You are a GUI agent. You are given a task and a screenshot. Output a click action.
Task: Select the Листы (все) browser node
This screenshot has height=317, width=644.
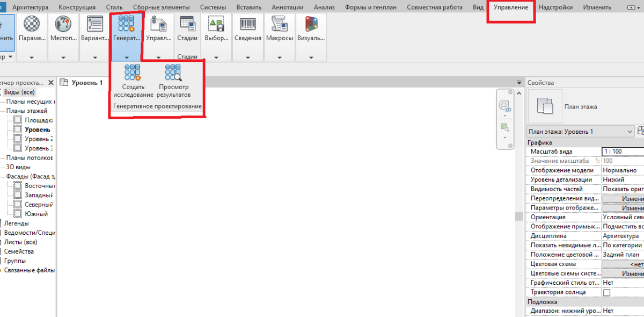click(20, 242)
